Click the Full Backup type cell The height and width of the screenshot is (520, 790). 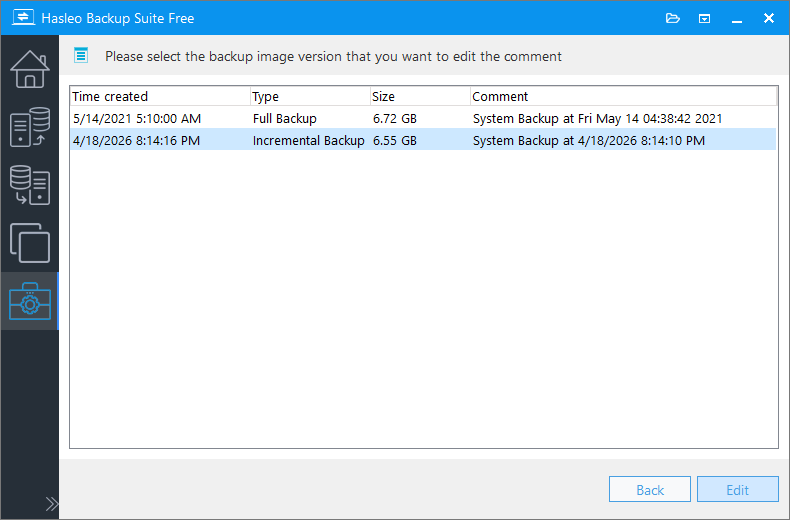coord(285,118)
